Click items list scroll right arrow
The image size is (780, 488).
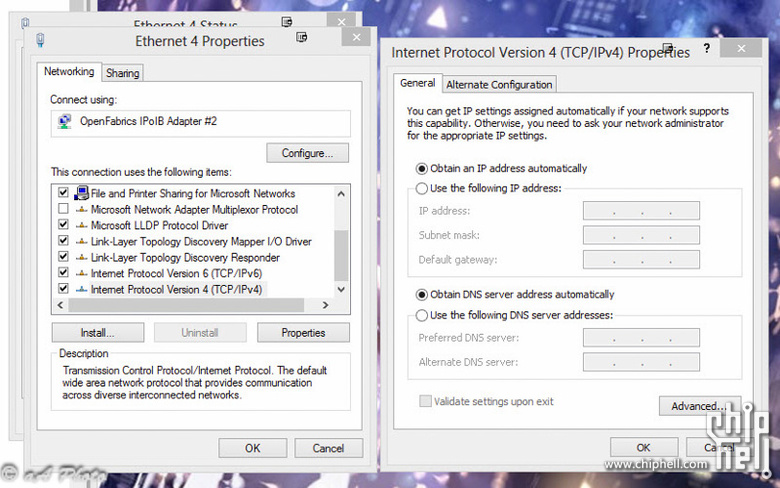coord(325,305)
